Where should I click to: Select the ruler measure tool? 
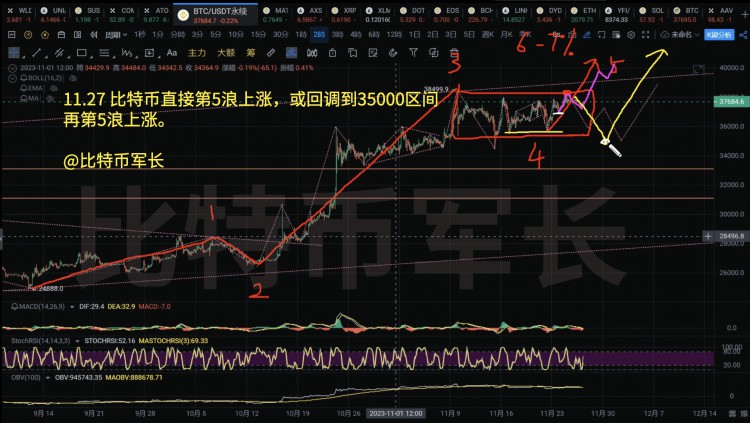[x=271, y=53]
